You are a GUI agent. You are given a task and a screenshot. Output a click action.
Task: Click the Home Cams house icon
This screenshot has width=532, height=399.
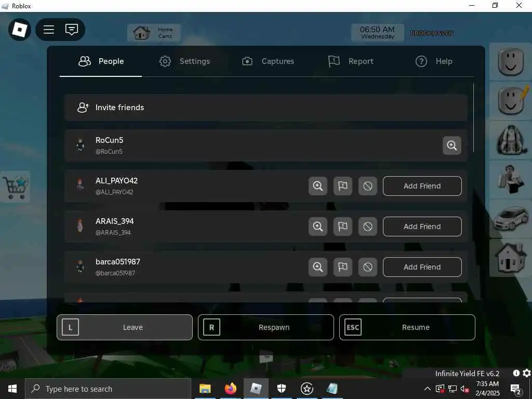tap(141, 33)
